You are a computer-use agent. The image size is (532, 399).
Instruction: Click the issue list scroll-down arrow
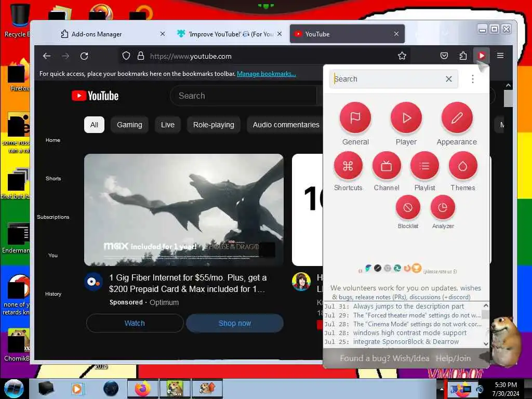pyautogui.click(x=486, y=344)
